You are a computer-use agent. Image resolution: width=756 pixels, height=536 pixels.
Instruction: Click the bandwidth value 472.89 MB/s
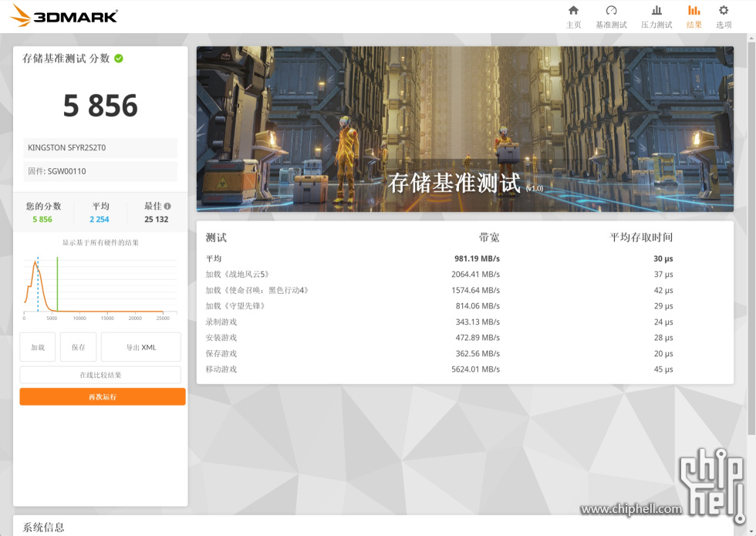click(x=478, y=338)
